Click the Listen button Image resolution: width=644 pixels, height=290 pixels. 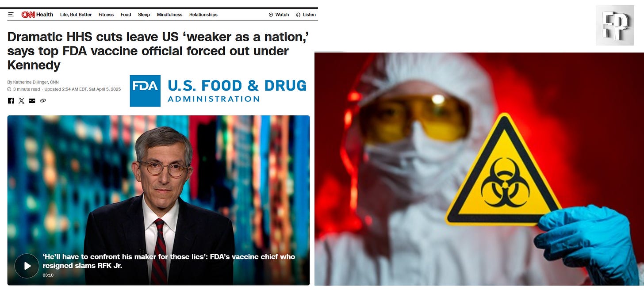[306, 15]
